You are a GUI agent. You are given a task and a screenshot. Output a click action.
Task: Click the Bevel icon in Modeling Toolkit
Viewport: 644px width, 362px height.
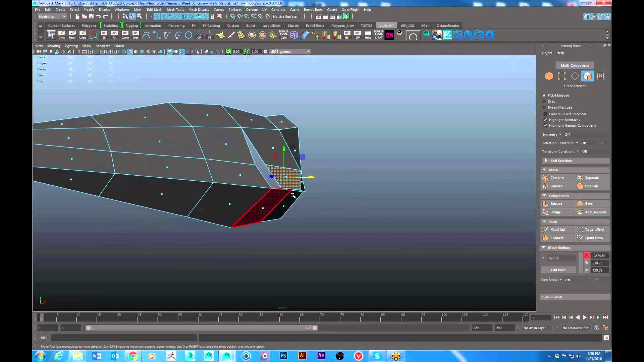(580, 203)
